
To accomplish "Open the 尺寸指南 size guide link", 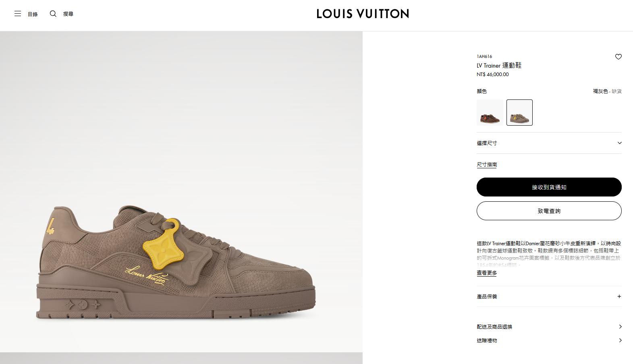I will [x=487, y=165].
